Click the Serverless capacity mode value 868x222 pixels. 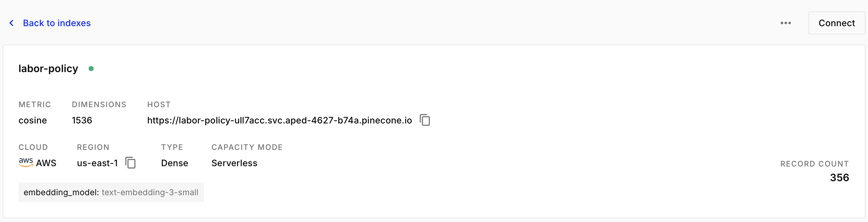(x=234, y=163)
